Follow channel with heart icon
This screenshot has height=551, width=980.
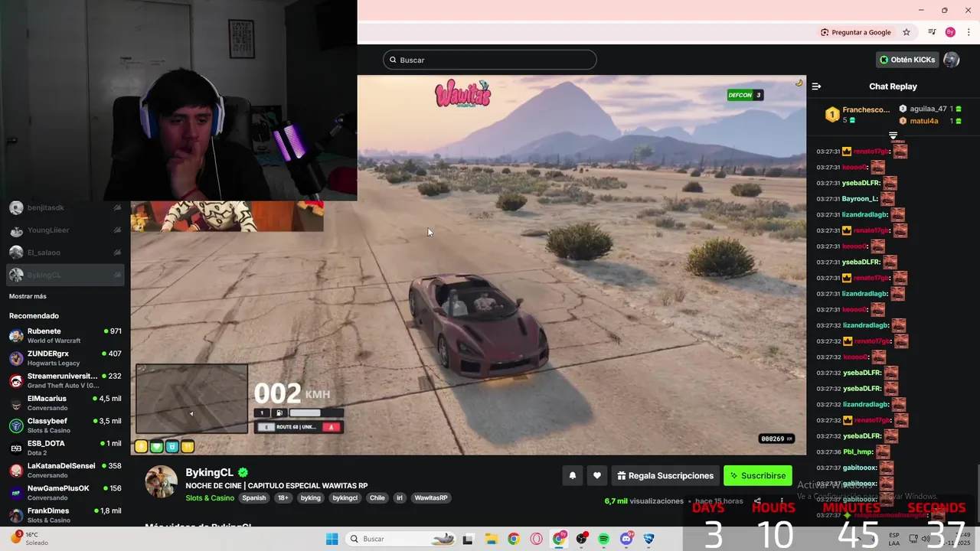tap(597, 475)
